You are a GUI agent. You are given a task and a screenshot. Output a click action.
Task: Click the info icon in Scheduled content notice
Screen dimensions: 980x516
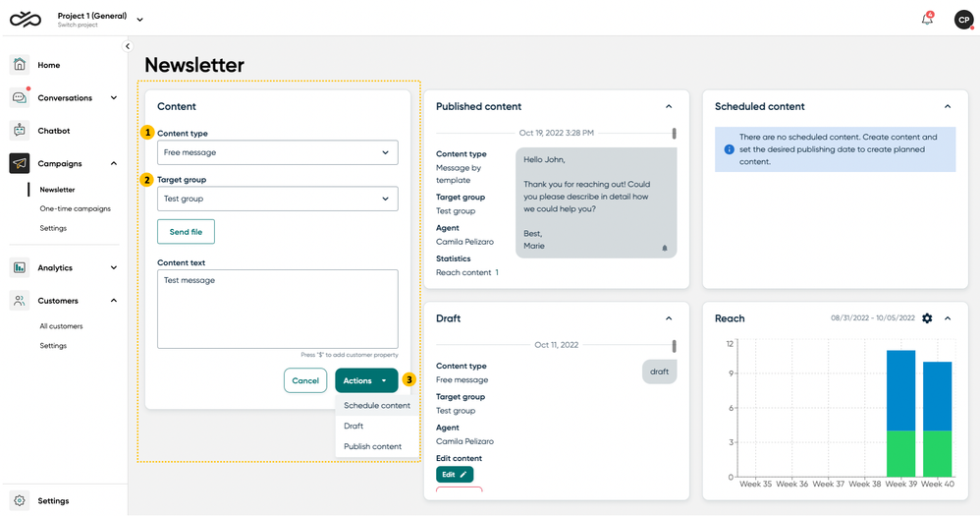pos(729,149)
